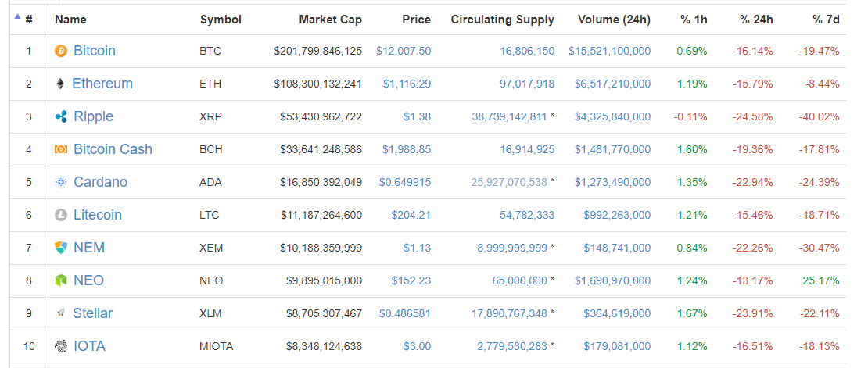Click Ripple circulating supply 38,739,142,811
The height and width of the screenshot is (368, 868).
click(509, 116)
